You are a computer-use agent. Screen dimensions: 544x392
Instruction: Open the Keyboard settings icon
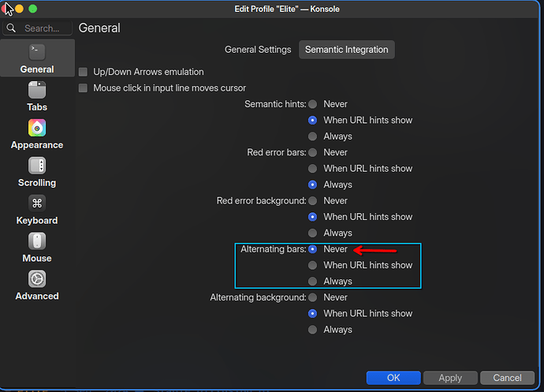(37, 203)
